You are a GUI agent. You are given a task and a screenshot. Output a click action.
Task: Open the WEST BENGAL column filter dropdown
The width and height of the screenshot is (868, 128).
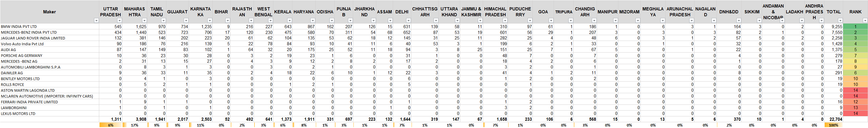270,21
